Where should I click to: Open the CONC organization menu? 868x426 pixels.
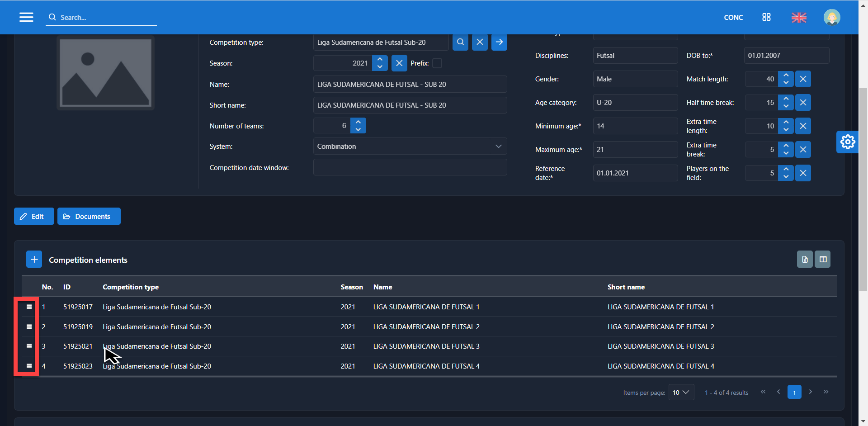coord(733,17)
